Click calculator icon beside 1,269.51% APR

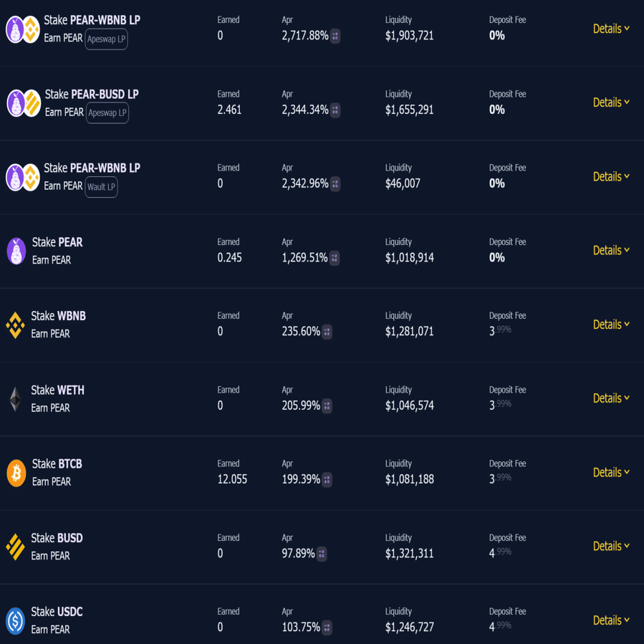335,258
